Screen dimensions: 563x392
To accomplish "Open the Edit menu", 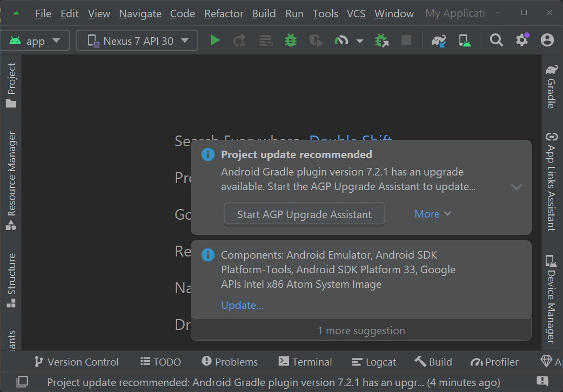I will (70, 13).
